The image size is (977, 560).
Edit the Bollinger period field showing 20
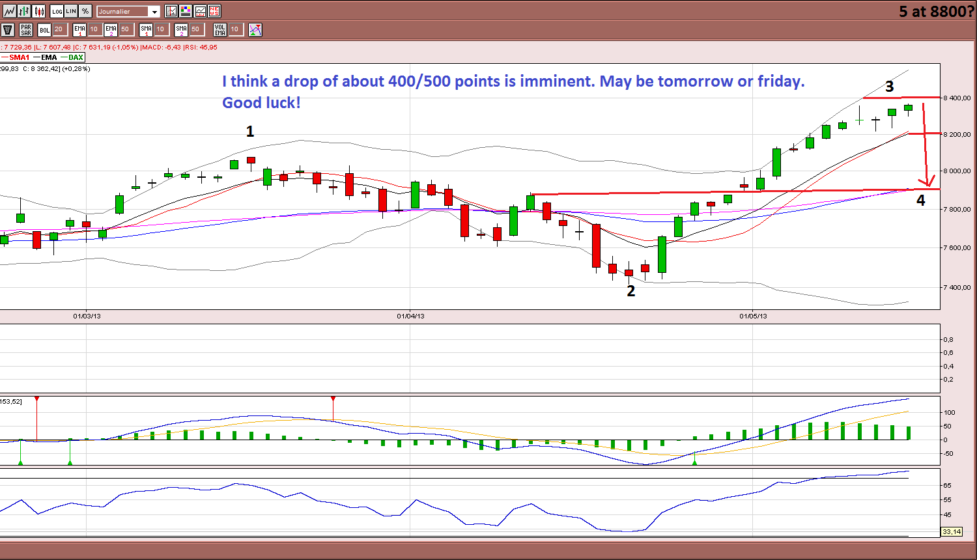click(60, 29)
